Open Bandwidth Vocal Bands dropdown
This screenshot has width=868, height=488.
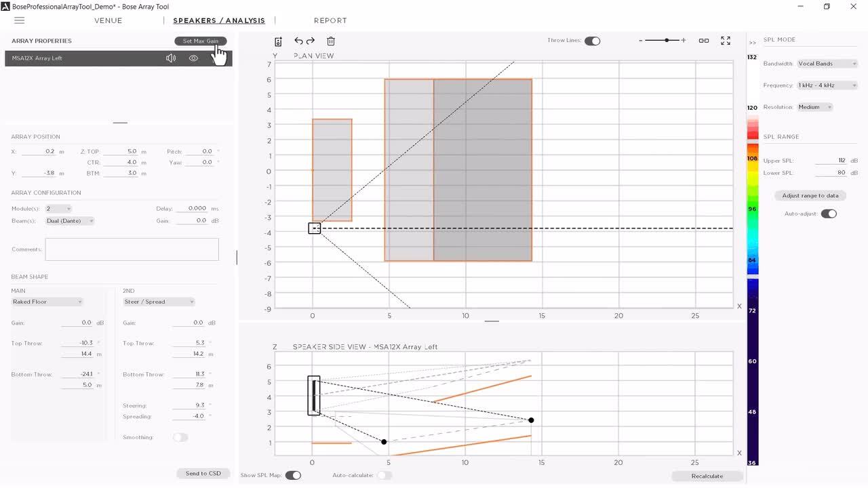point(827,64)
